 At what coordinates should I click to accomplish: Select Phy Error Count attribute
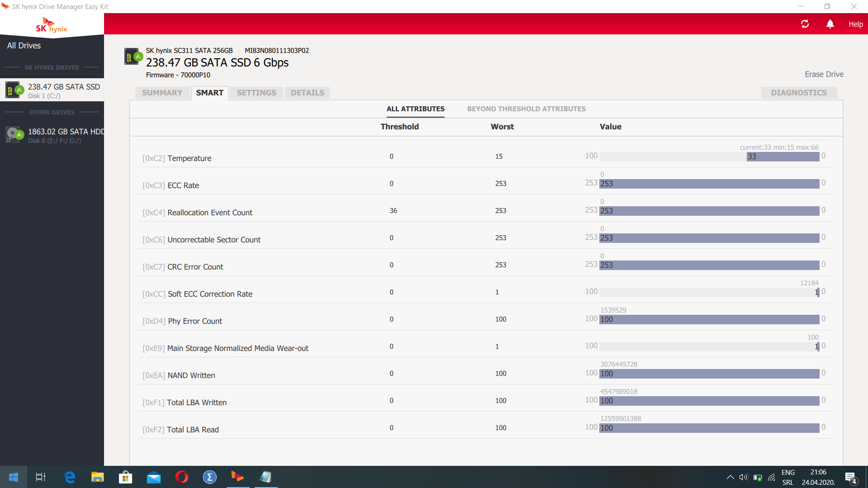pos(486,317)
